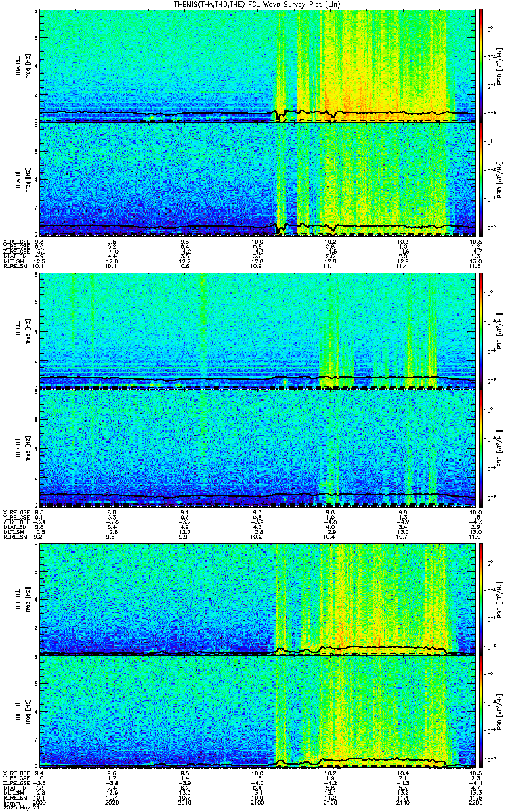Image resolution: width=508 pixels, height=812 pixels.
Task: Click the THEMIS FGL Wave Survey Plot title
Action: 257,4
